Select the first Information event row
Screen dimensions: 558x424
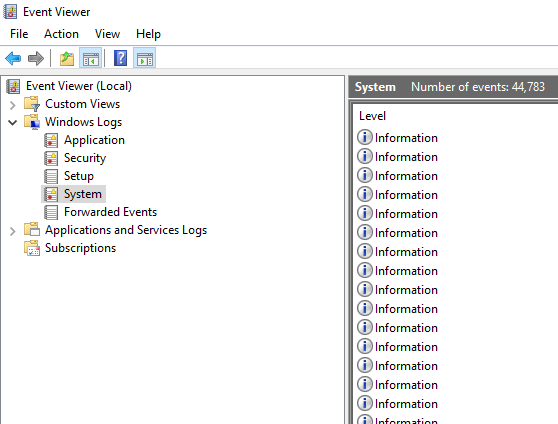[x=457, y=137]
